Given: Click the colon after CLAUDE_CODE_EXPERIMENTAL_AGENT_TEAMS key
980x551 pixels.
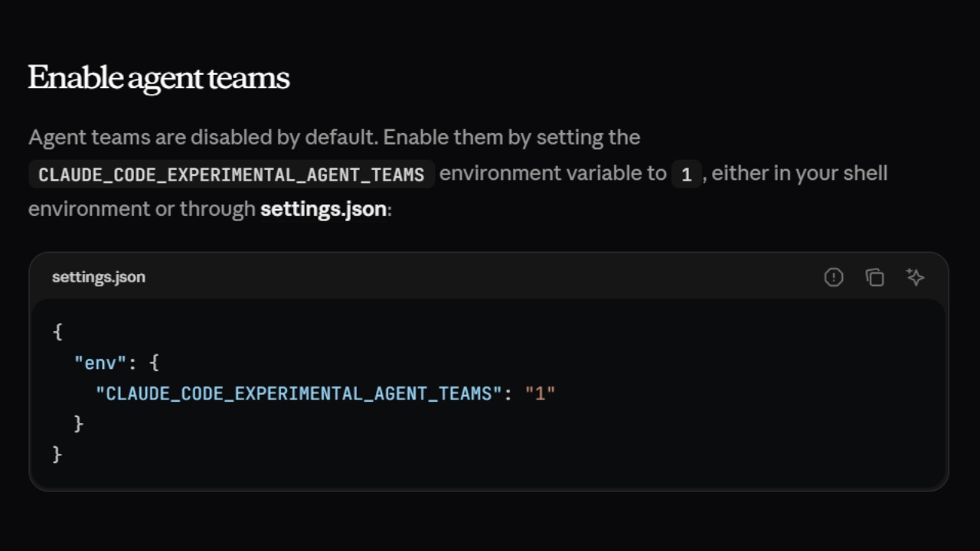Looking at the screenshot, I should click(508, 393).
